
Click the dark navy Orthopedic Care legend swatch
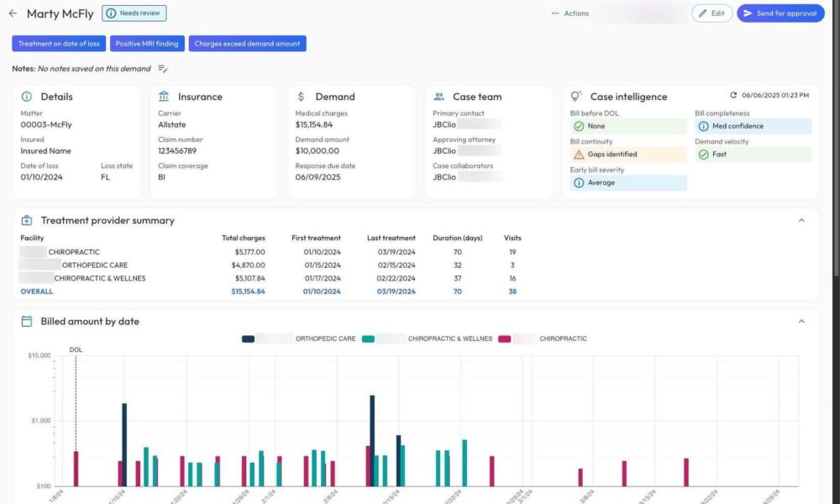[249, 339]
